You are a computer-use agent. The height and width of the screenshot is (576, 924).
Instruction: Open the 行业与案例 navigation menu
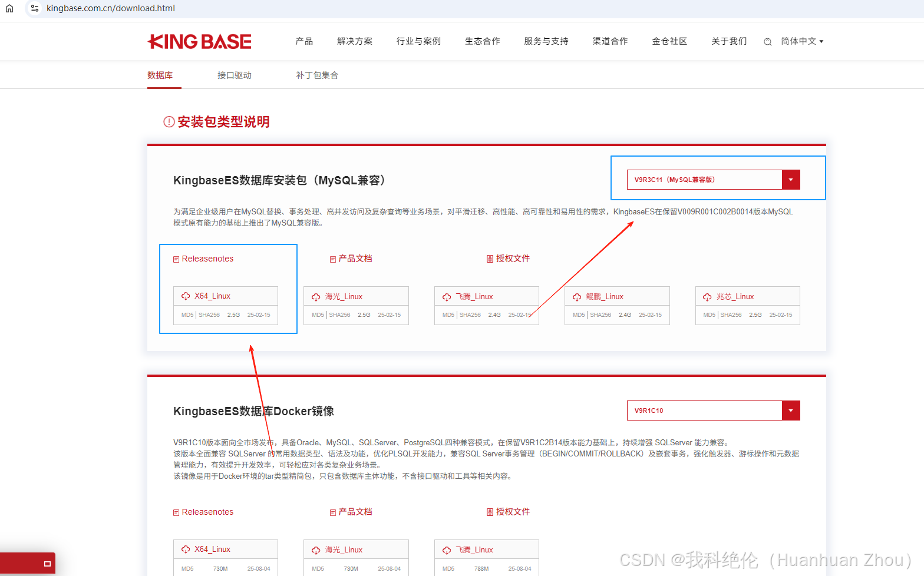click(418, 41)
